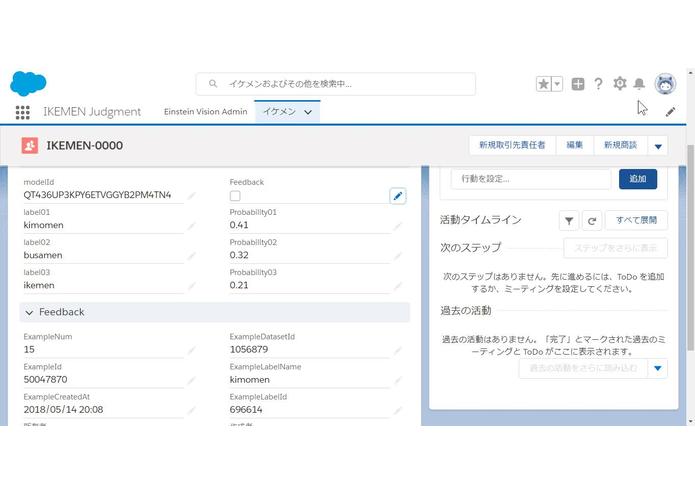Screen dimensions: 695x494
Task: Select the イケメン tab
Action: pos(279,112)
